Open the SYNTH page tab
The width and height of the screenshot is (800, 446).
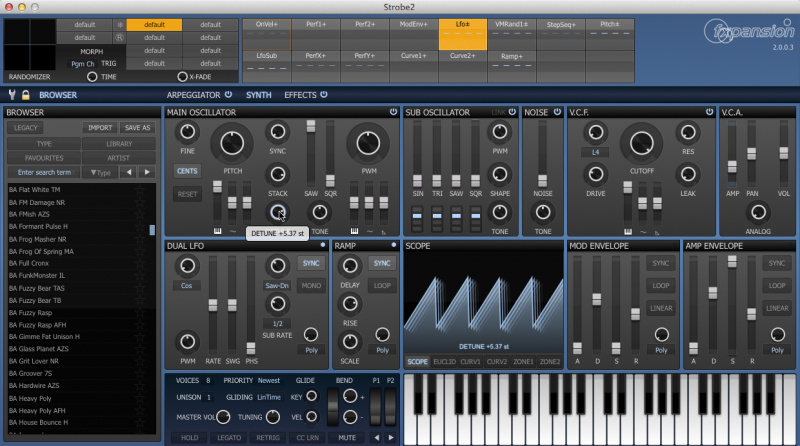[258, 95]
